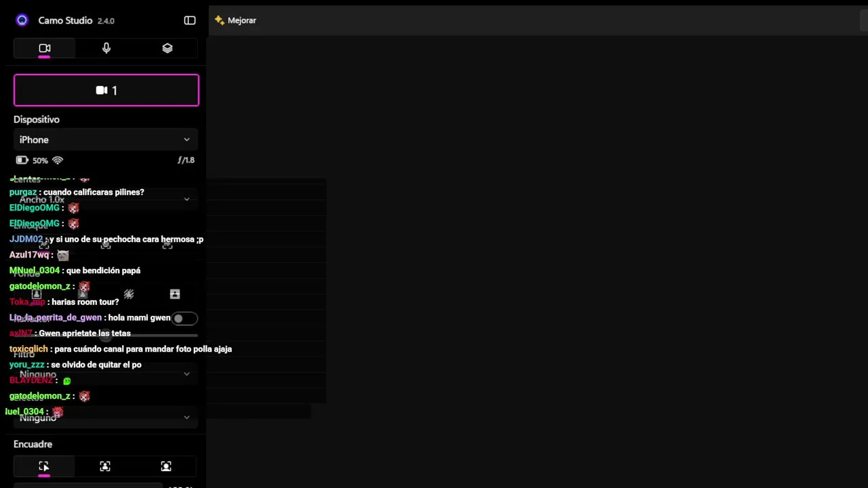
Task: Open the Mejorar sparkle tab
Action: (x=235, y=20)
